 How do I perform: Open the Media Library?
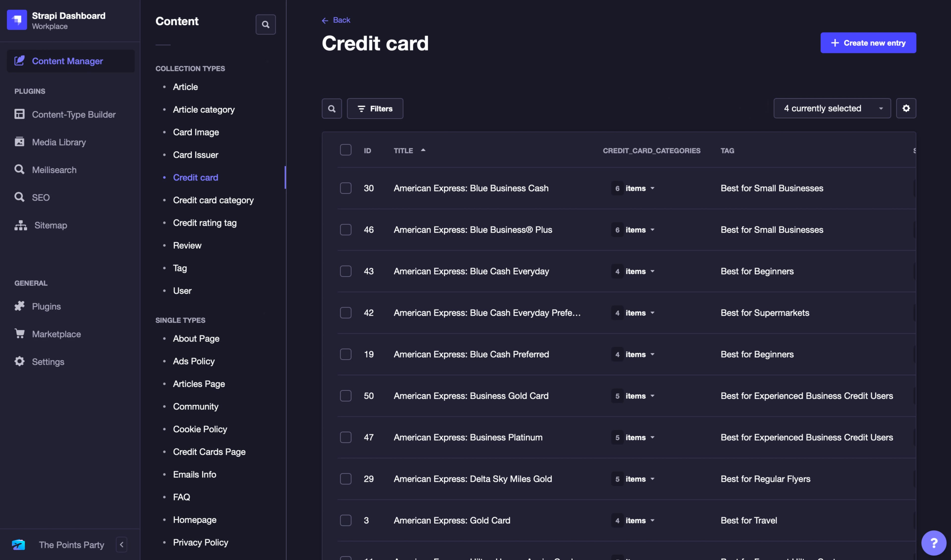[x=59, y=142]
